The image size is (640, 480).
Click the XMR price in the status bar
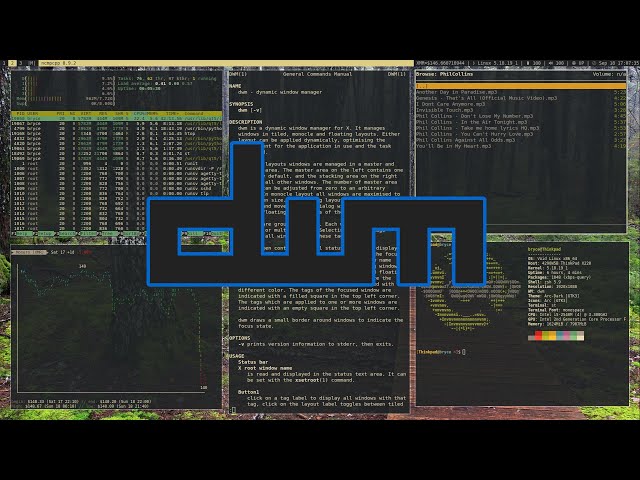click(440, 63)
